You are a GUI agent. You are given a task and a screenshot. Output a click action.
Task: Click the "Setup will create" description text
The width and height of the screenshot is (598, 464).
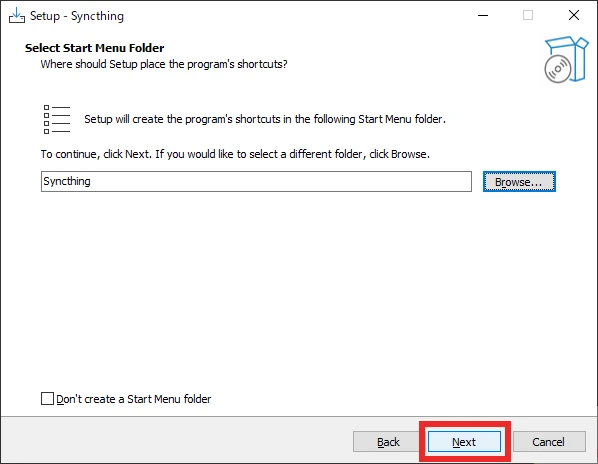265,119
